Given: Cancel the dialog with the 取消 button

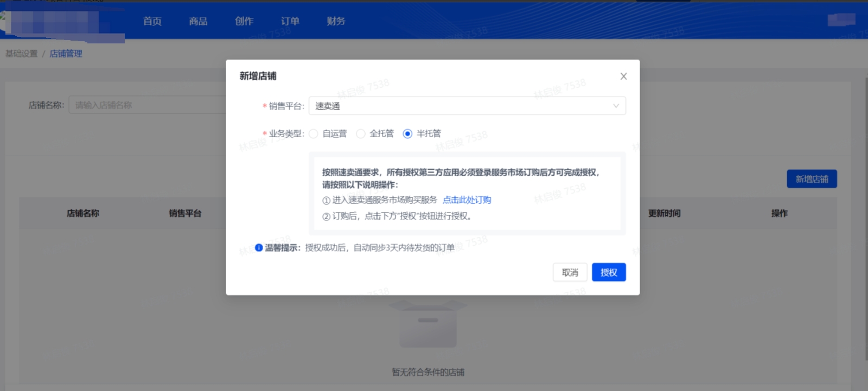Looking at the screenshot, I should (570, 272).
